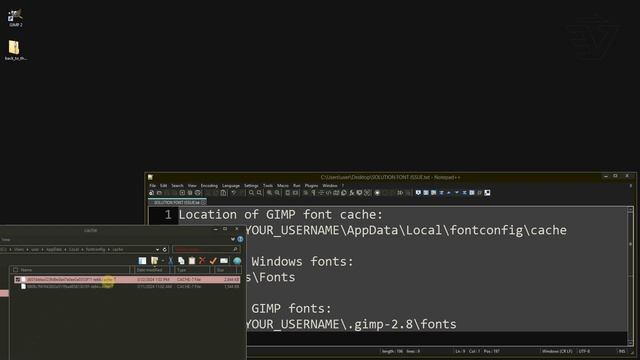Open the Window menu in Notepad++
Image resolution: width=640 pixels, height=360 pixels.
click(x=330, y=186)
